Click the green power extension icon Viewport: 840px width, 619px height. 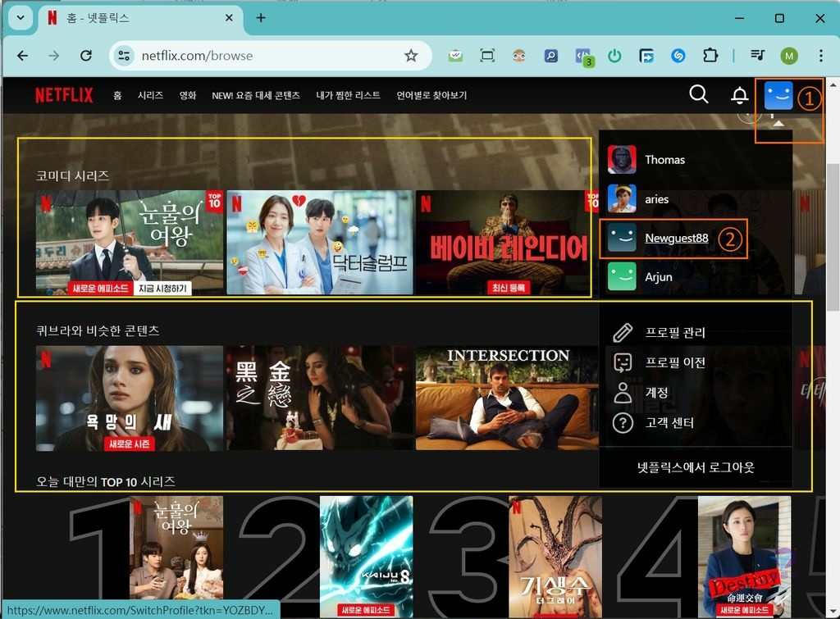click(x=614, y=55)
